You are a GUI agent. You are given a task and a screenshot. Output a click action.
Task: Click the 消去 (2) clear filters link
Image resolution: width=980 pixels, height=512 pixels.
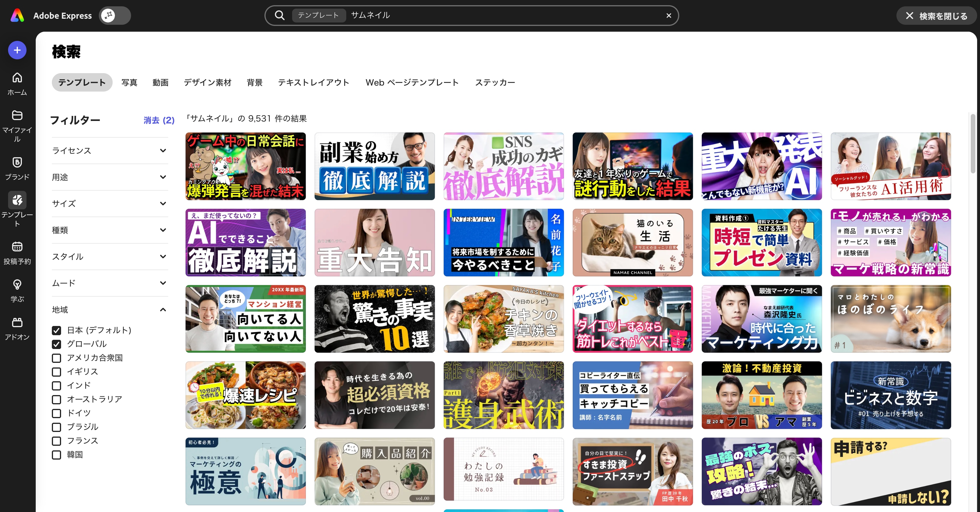point(159,120)
